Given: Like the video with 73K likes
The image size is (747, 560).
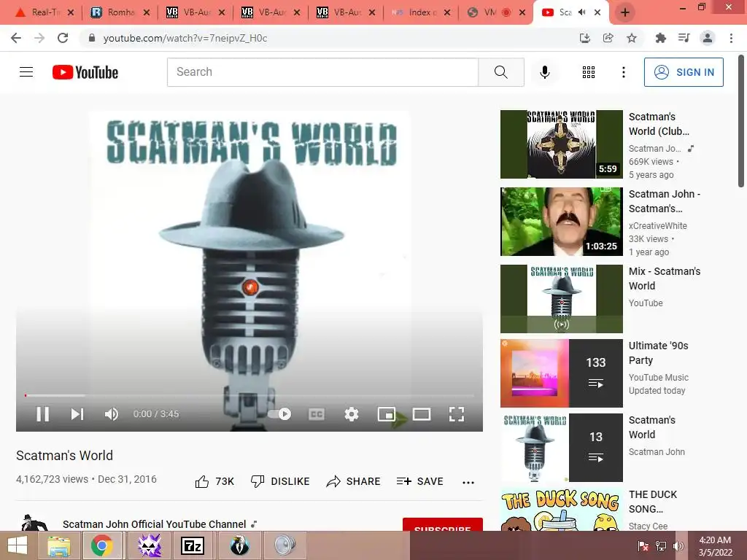Looking at the screenshot, I should click(214, 481).
